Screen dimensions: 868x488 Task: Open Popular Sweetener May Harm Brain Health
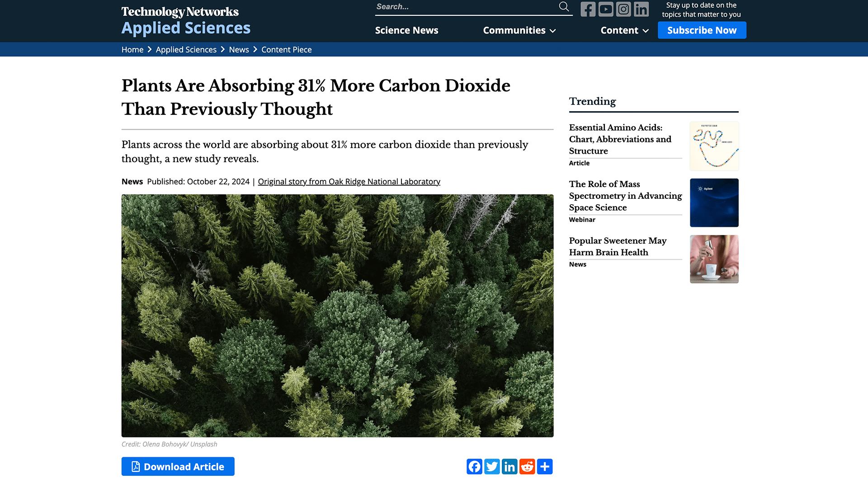pyautogui.click(x=618, y=246)
